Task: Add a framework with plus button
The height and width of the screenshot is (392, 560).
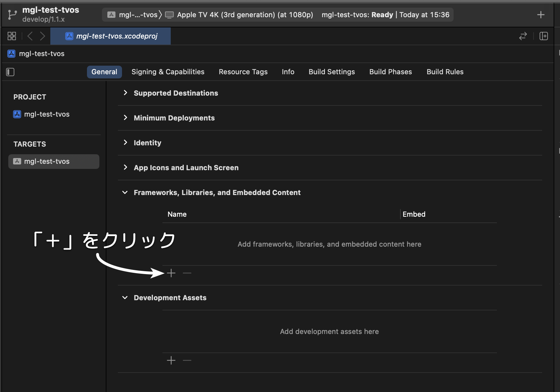Action: point(171,273)
